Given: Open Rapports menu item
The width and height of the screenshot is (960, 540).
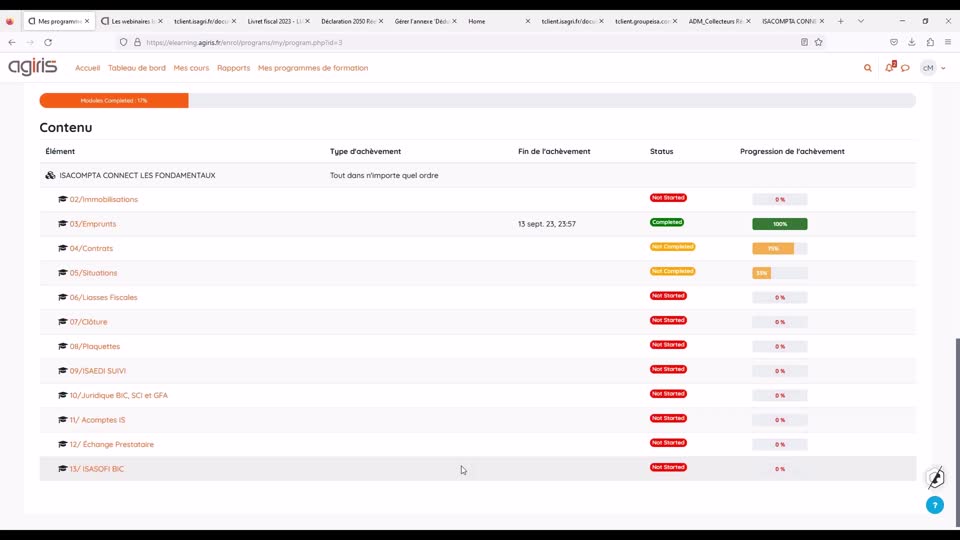Looking at the screenshot, I should point(233,68).
